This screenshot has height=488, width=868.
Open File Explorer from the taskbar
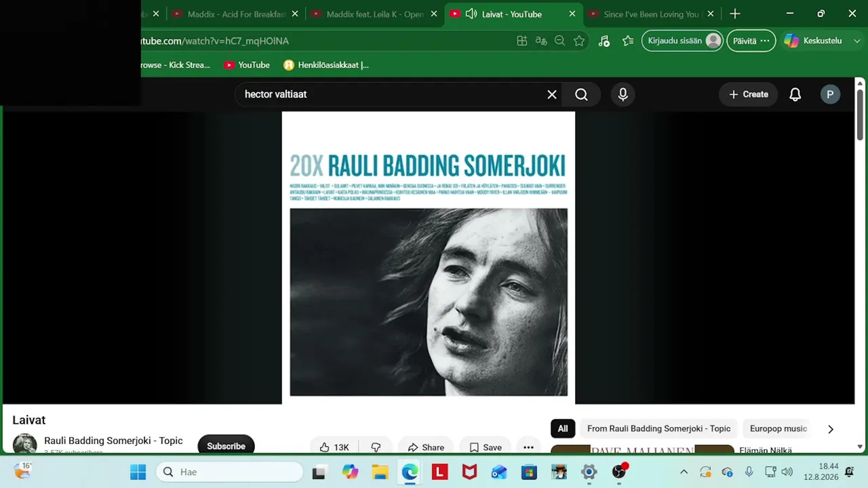click(380, 472)
